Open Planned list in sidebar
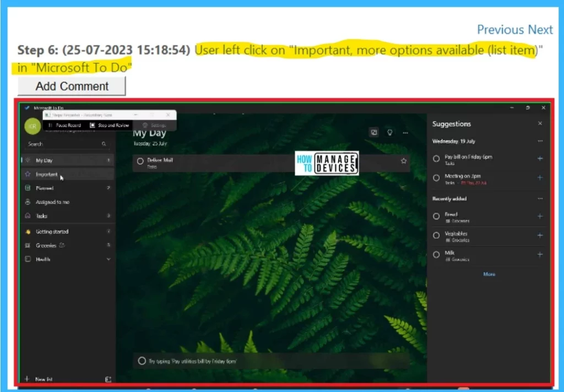Screen dimensions: 564x392 point(67,188)
